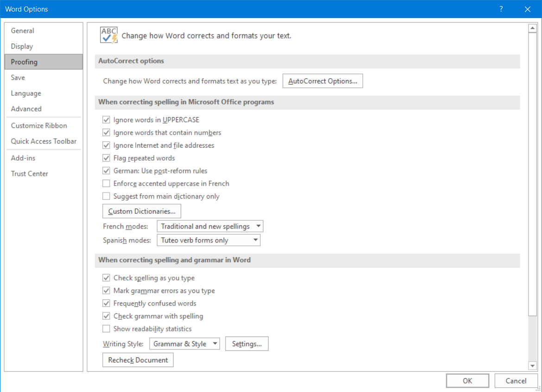Uncheck Check spelling as you type
542x392 pixels.
coord(107,278)
